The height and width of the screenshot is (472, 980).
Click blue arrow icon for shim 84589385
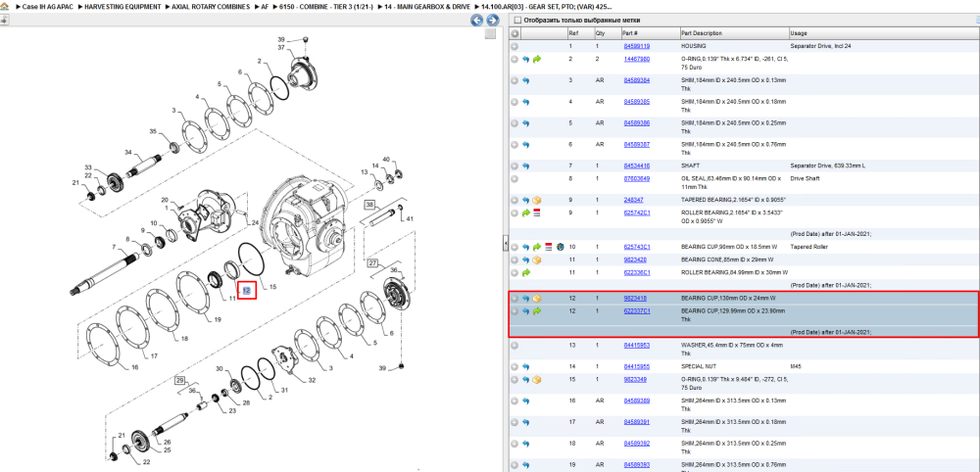(525, 102)
